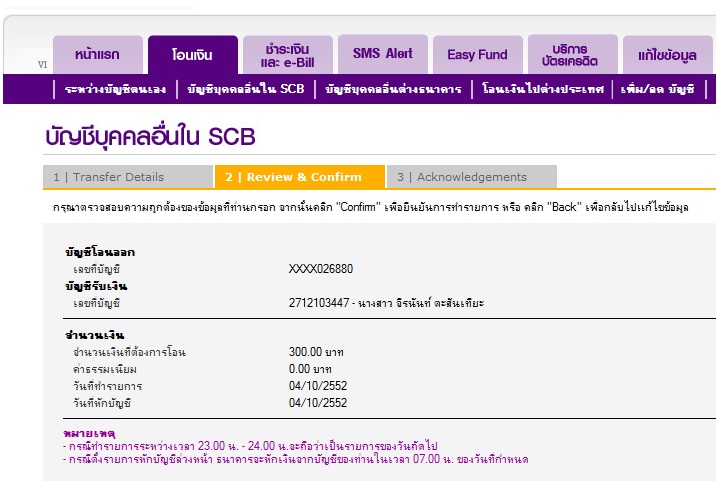Click the ค่าธรรมเนียม fee label
This screenshot has width=717, height=481.
click(104, 369)
